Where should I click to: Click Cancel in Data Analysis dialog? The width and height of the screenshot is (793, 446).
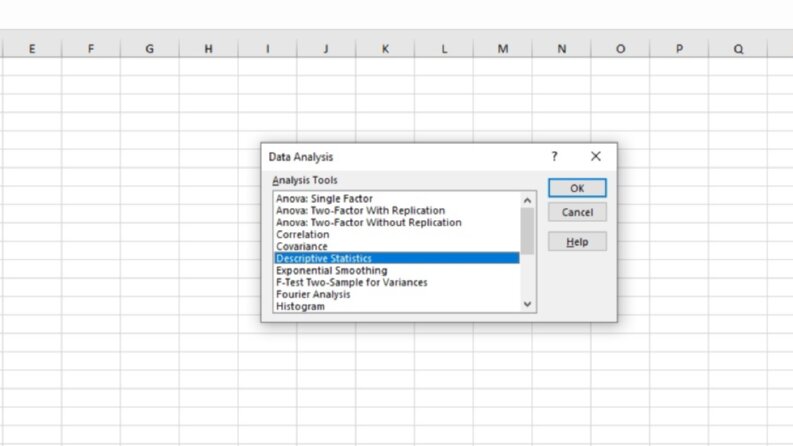pos(577,212)
